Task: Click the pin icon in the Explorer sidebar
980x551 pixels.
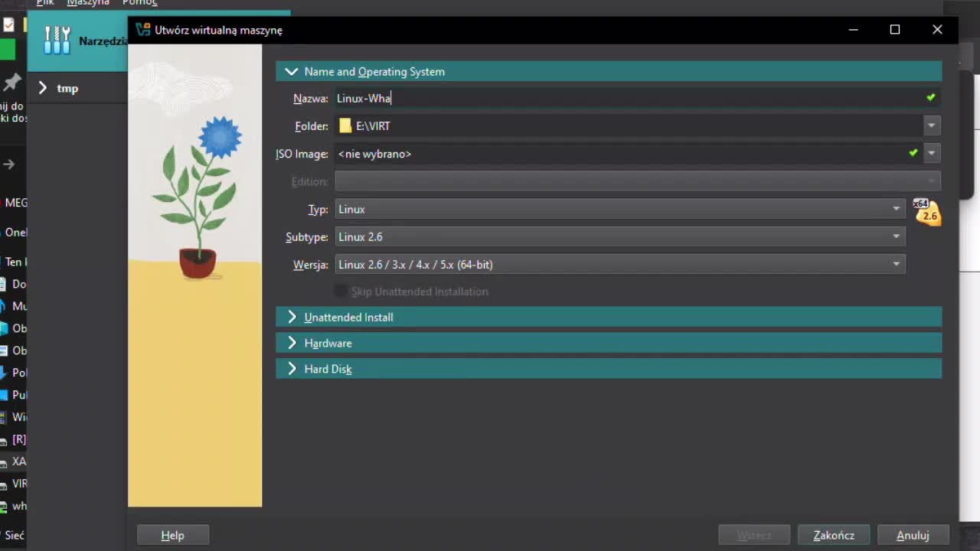Action: (11, 82)
